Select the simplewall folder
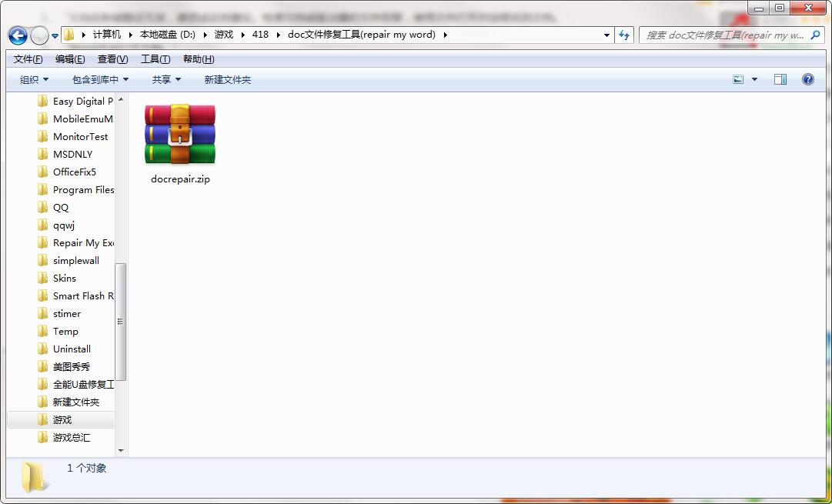The height and width of the screenshot is (504, 832). [x=75, y=261]
